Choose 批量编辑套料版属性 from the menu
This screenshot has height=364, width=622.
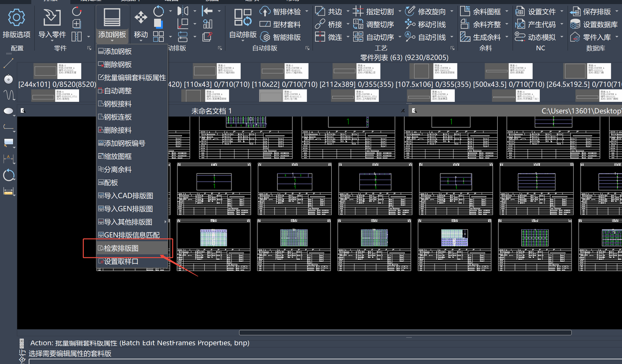(x=132, y=78)
